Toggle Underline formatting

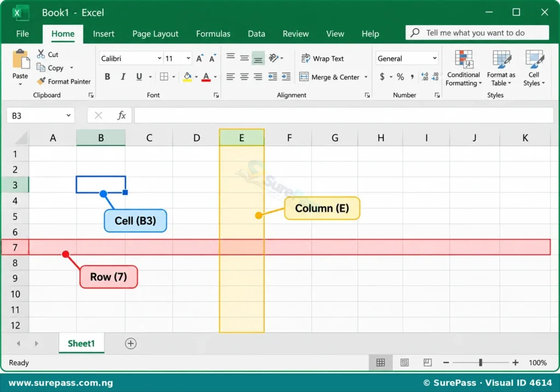(x=139, y=77)
